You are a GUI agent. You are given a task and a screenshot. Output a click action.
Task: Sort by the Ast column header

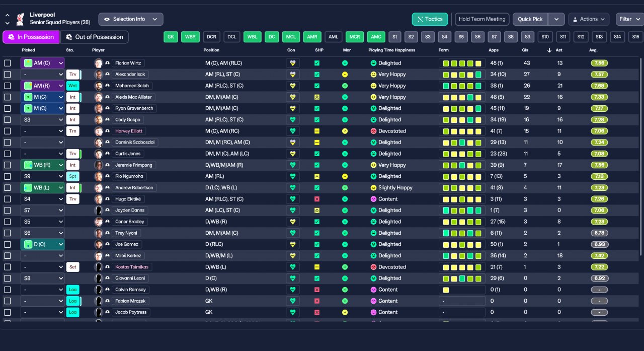(558, 50)
